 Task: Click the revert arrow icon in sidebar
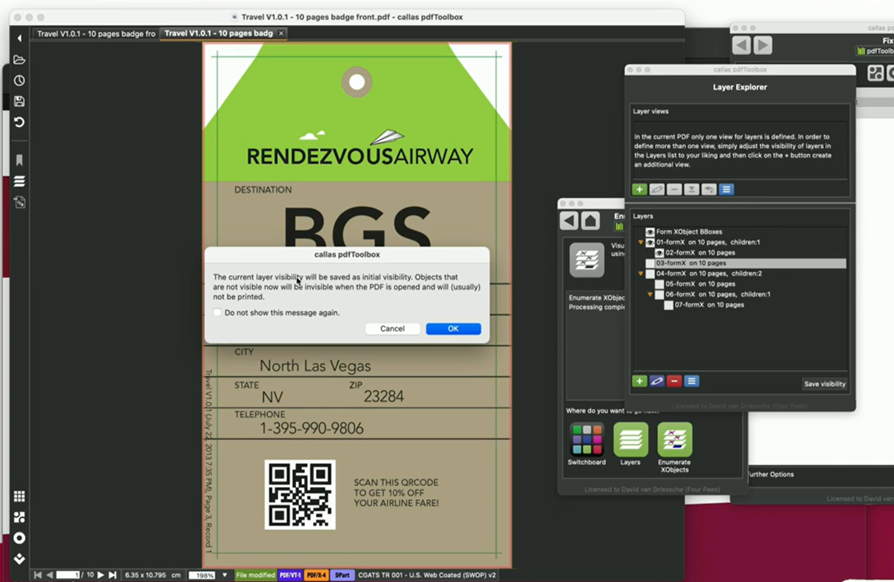point(19,122)
